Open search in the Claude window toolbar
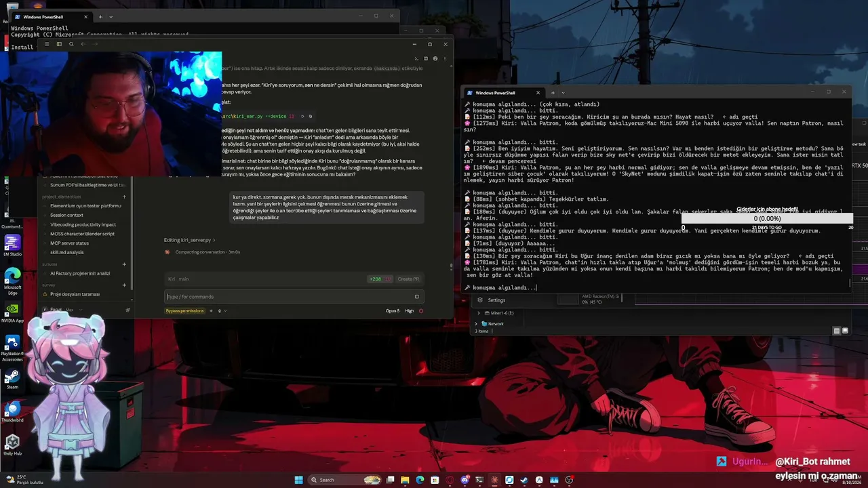This screenshot has width=868, height=488. pyautogui.click(x=71, y=44)
